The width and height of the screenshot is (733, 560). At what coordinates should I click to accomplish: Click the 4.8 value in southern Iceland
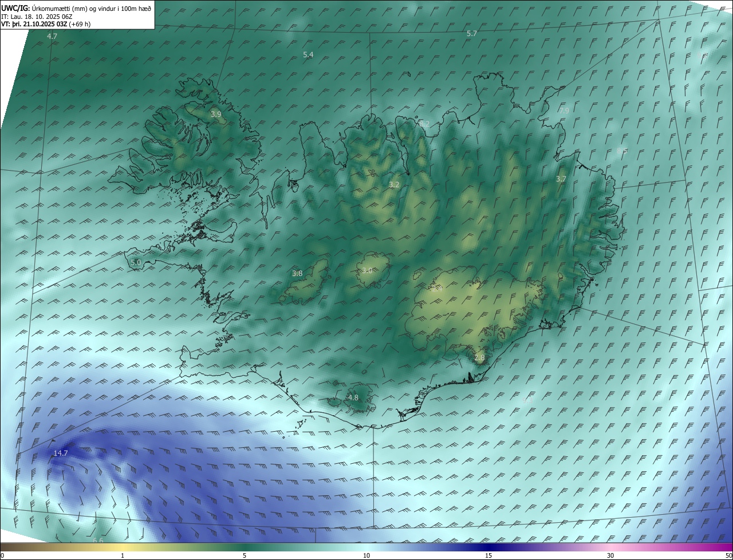click(353, 397)
